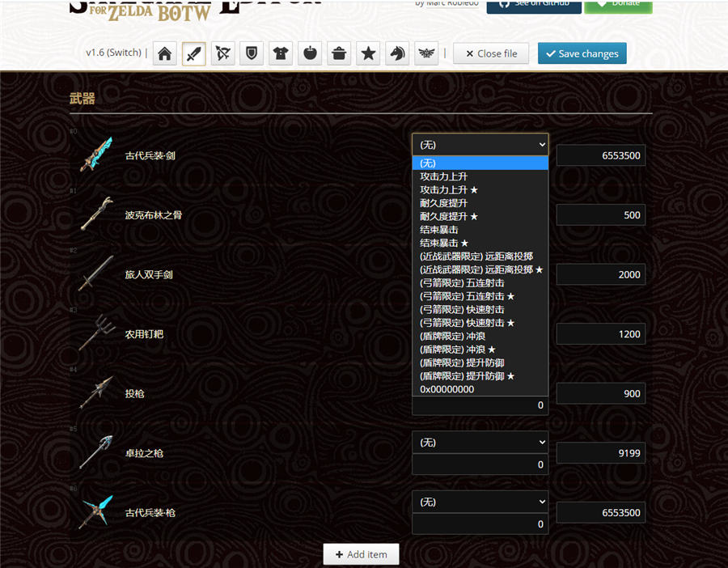Open the See on GitHub link
The image size is (728, 568).
[534, 5]
